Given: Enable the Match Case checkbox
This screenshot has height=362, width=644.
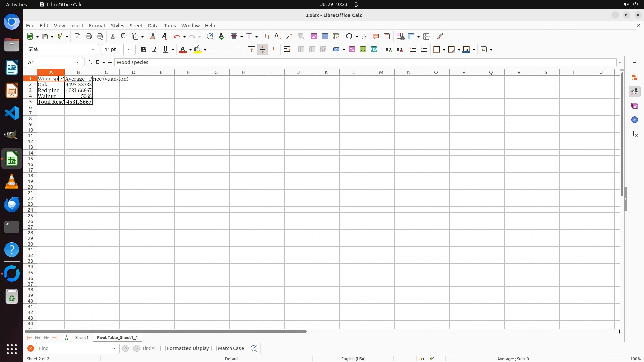Looking at the screenshot, I should point(214,348).
